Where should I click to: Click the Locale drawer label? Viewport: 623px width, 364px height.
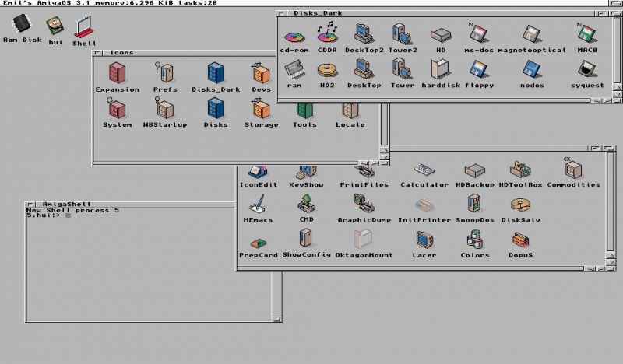[x=350, y=124]
